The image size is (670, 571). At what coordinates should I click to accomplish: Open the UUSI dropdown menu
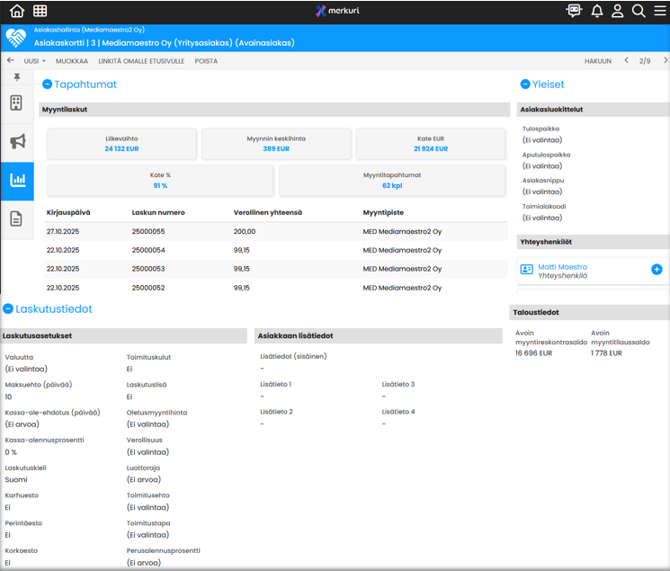click(35, 61)
